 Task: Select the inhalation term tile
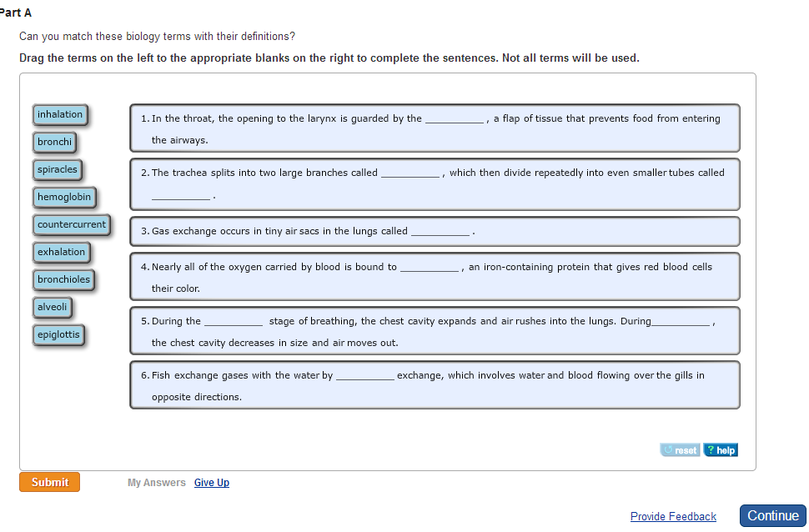pyautogui.click(x=60, y=114)
